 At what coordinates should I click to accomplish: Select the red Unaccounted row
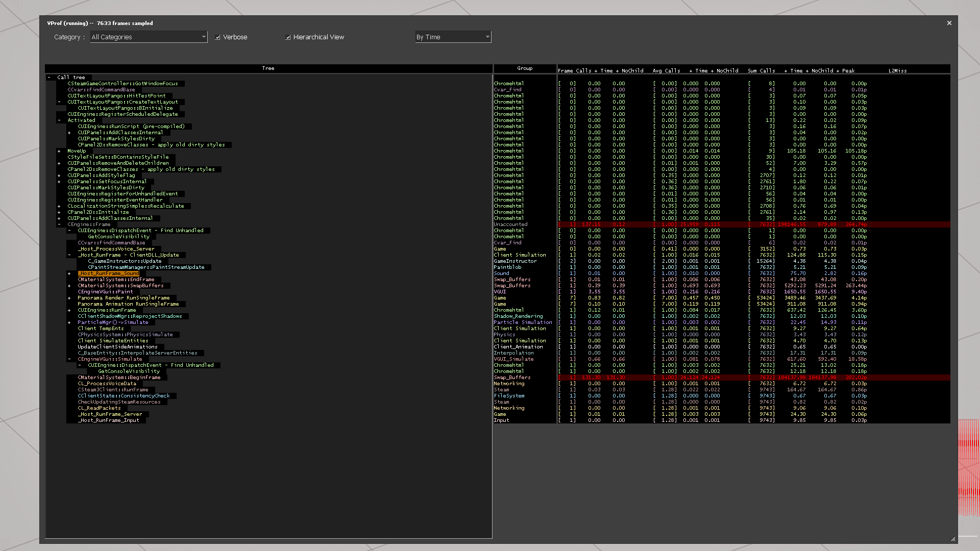coord(510,224)
